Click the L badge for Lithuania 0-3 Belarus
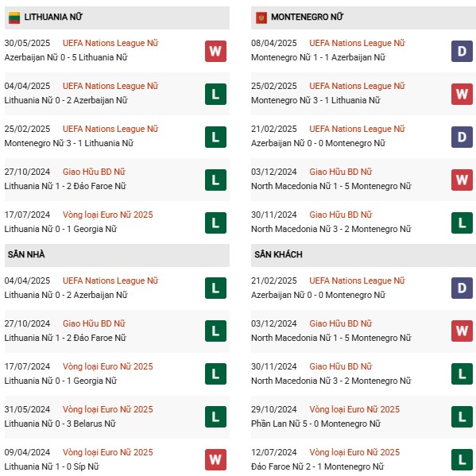This screenshot has width=476, height=476. point(215,417)
